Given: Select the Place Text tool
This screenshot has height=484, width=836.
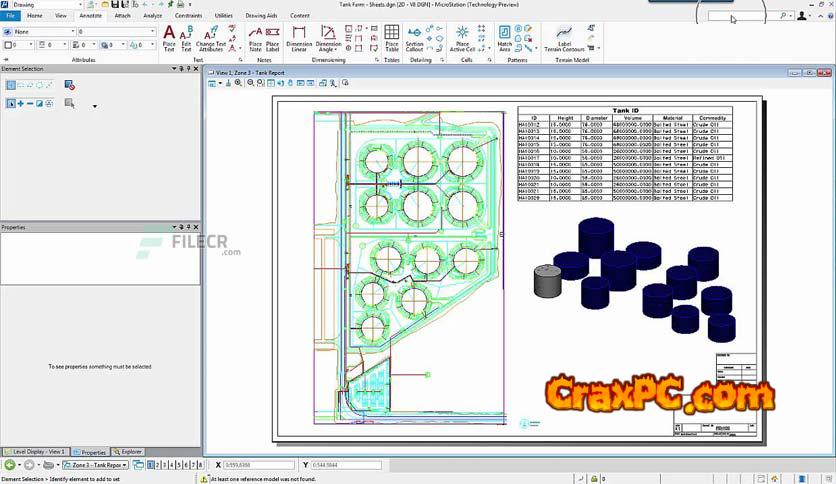Looking at the screenshot, I should (x=169, y=38).
